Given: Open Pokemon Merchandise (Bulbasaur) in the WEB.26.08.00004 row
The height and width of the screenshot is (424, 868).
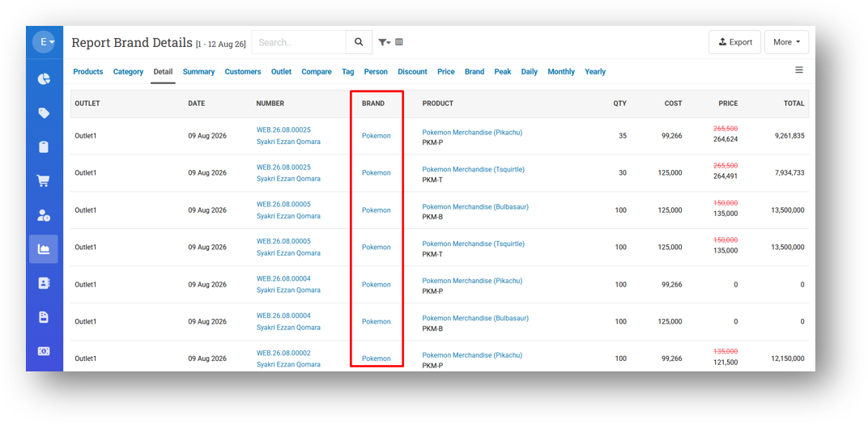Looking at the screenshot, I should point(475,318).
